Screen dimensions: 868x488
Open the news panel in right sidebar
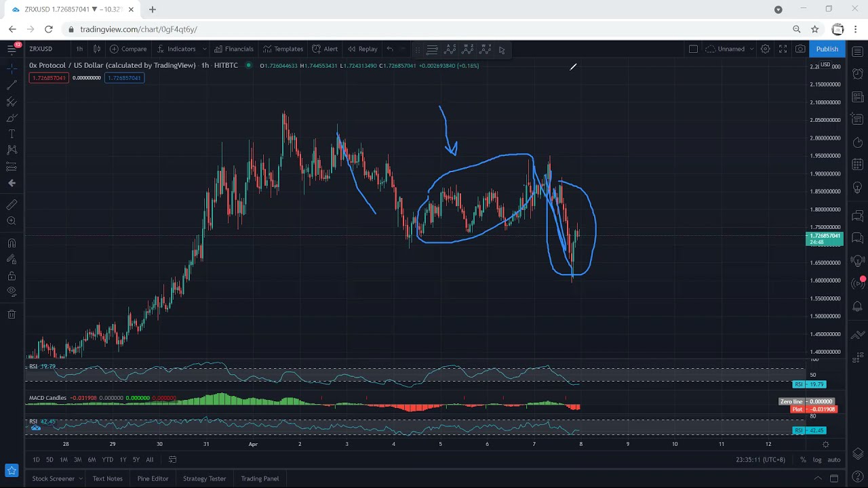point(858,97)
